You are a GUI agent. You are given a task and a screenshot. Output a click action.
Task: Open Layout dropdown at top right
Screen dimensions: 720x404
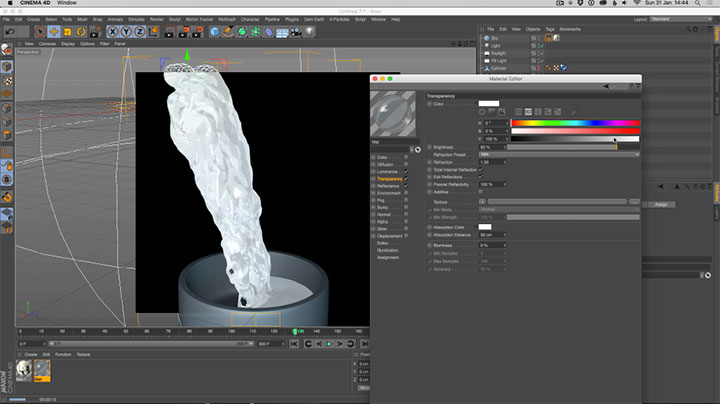click(681, 19)
